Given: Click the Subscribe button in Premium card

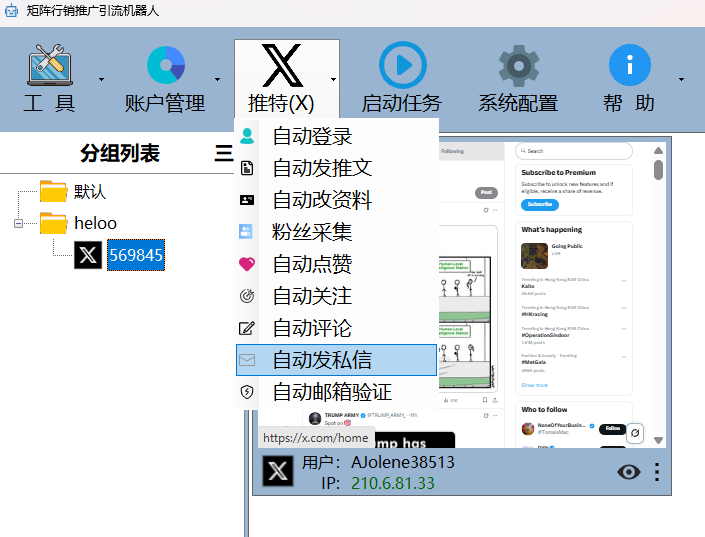Looking at the screenshot, I should point(540,204).
